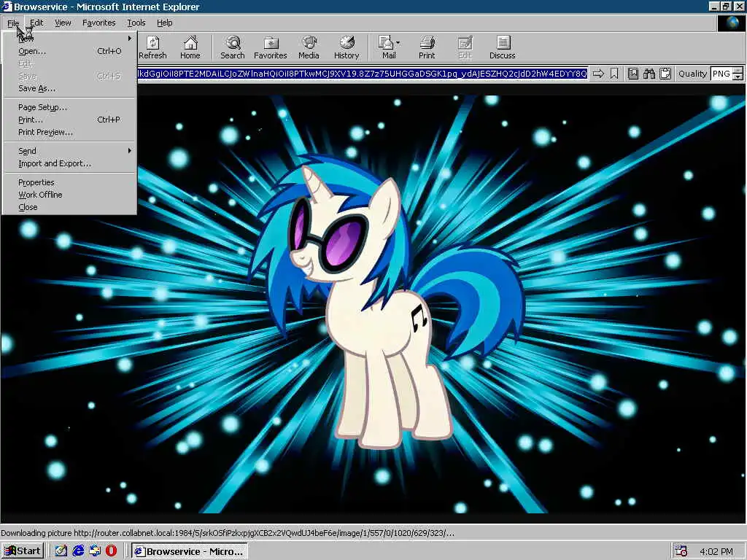The height and width of the screenshot is (560, 747).
Task: Go to the Home page icon
Action: [x=190, y=47]
